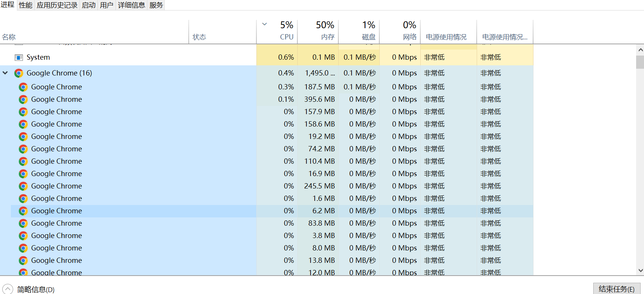This screenshot has height=294, width=644.
Task: Click the scroll down arrow of the process list
Action: coord(640,270)
